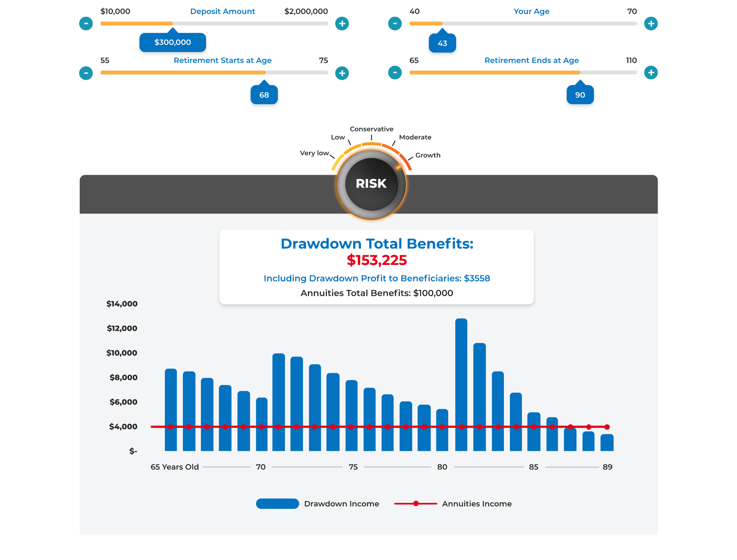Set risk level to Conservative

tap(371, 129)
